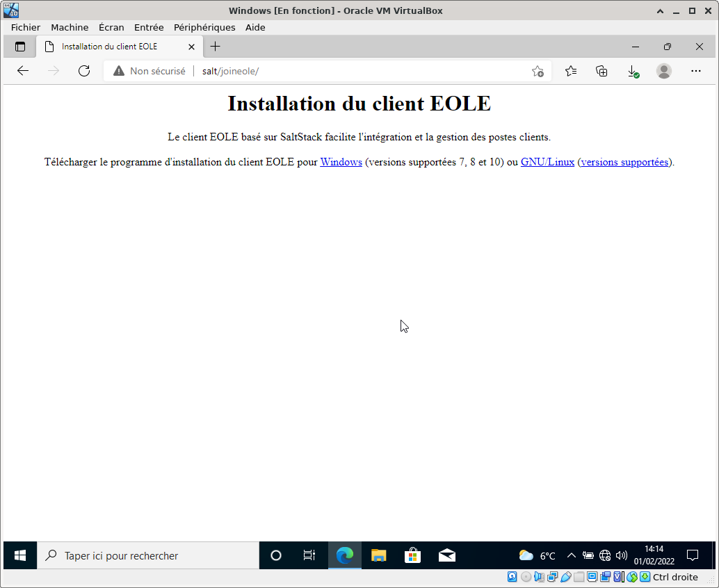Open Microsoft Edge taskbar icon

(x=345, y=555)
